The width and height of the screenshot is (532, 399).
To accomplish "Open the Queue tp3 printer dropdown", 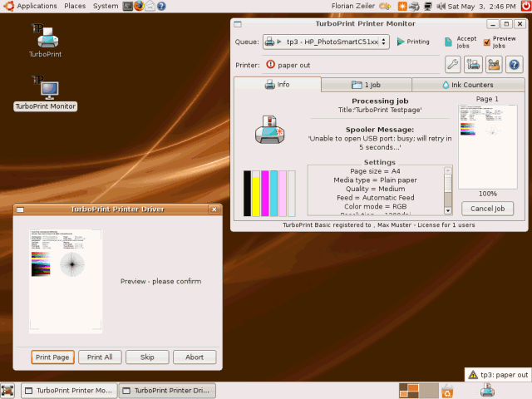I will [x=326, y=42].
